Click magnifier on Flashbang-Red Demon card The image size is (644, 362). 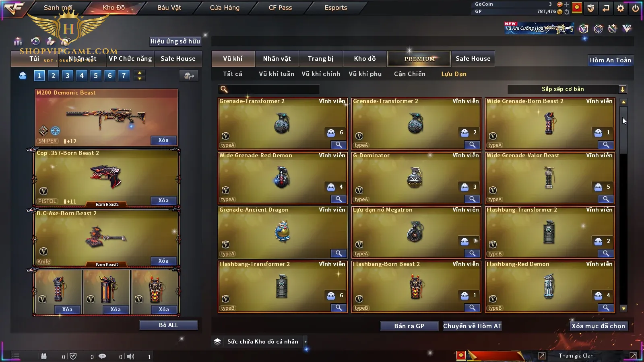606,308
